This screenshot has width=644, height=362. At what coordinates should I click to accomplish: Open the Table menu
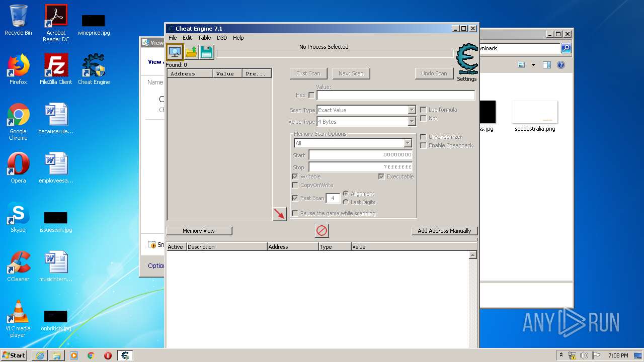point(204,38)
